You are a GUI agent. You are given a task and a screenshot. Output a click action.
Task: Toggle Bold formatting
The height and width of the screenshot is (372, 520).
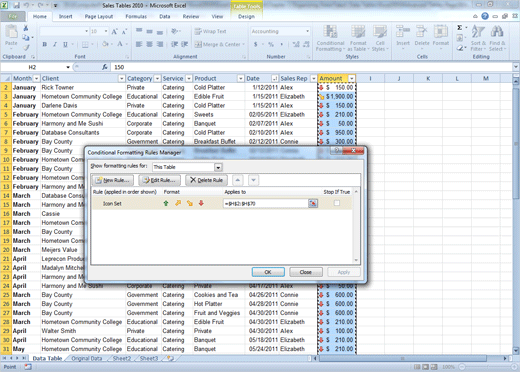[x=45, y=44]
